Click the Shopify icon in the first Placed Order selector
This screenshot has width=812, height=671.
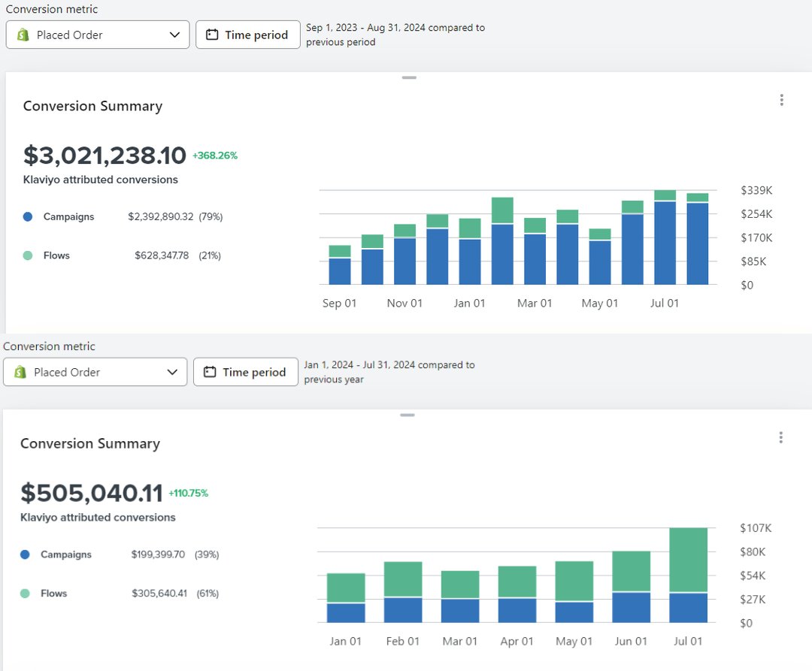(x=22, y=34)
